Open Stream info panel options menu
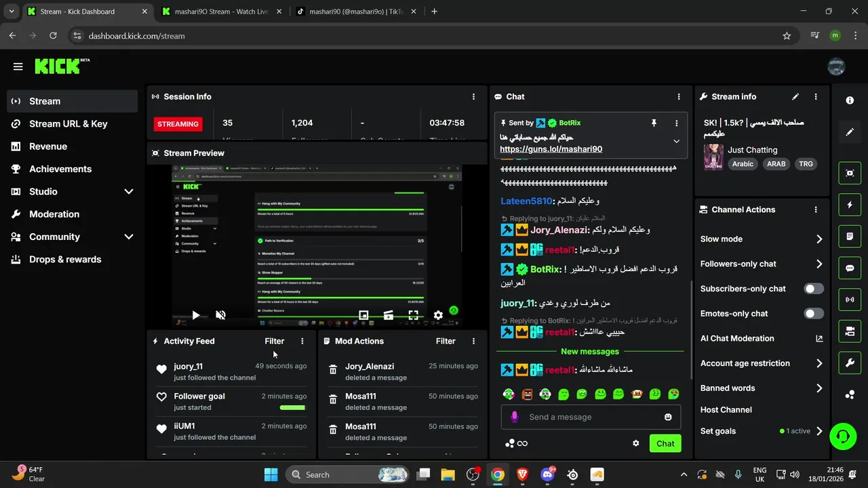The height and width of the screenshot is (488, 868). [816, 97]
